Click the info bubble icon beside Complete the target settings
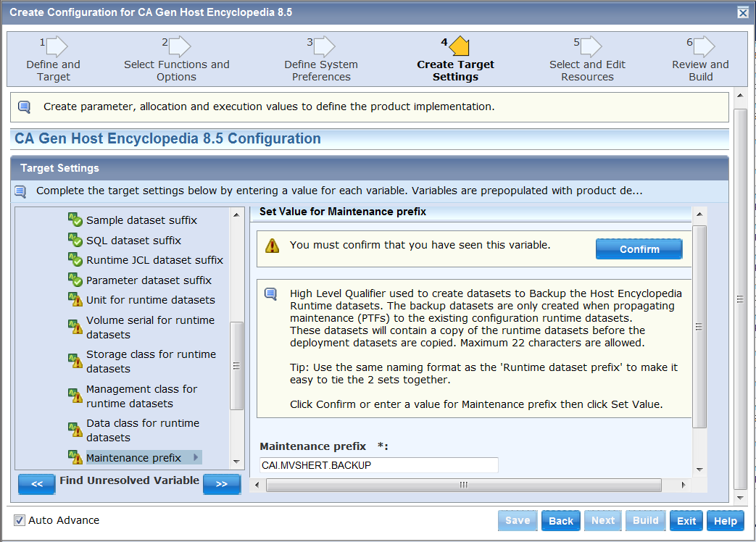 click(x=20, y=191)
